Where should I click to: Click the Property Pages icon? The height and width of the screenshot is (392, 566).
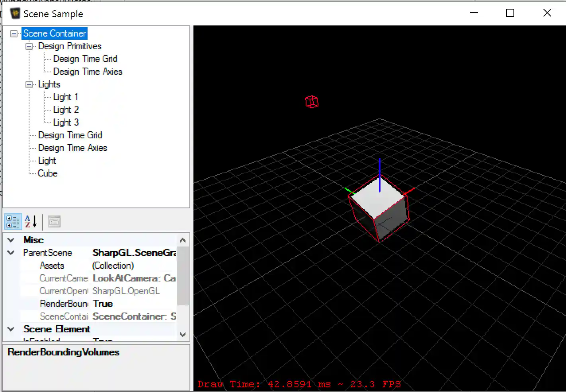click(54, 222)
